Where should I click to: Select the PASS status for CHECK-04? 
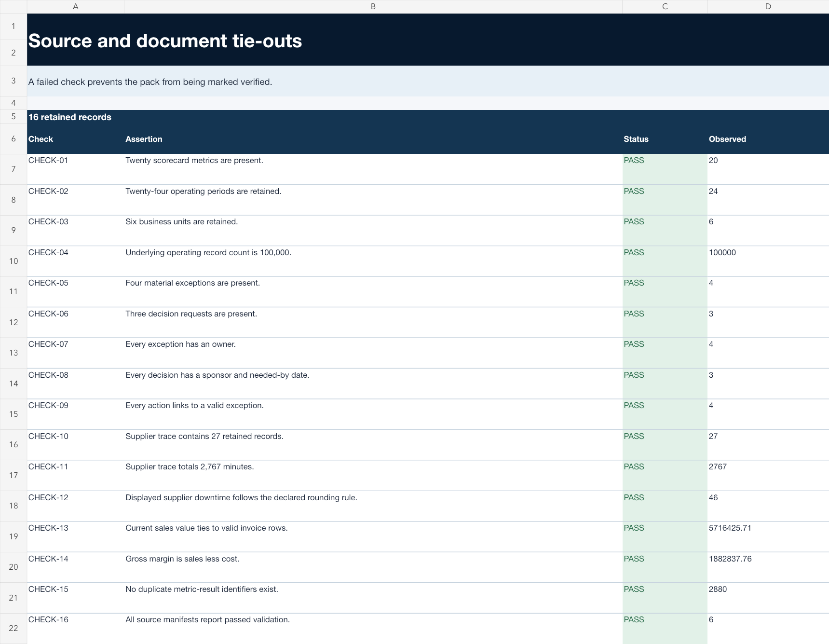(665, 261)
